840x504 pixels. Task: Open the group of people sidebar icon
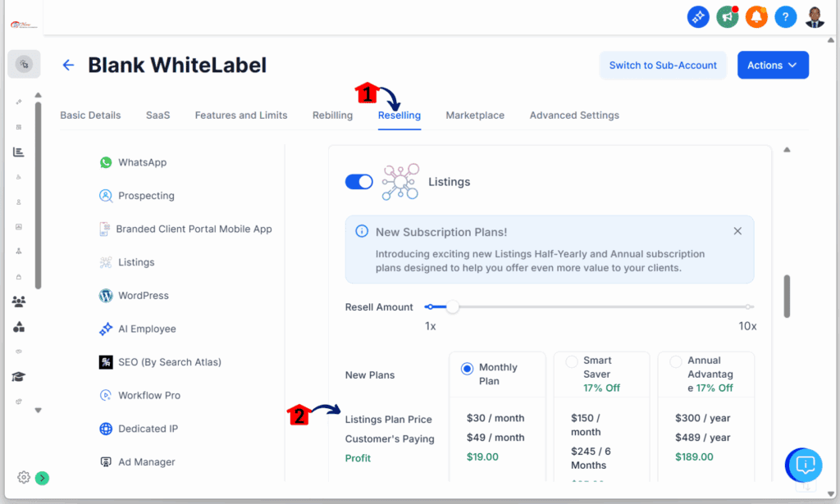click(19, 302)
